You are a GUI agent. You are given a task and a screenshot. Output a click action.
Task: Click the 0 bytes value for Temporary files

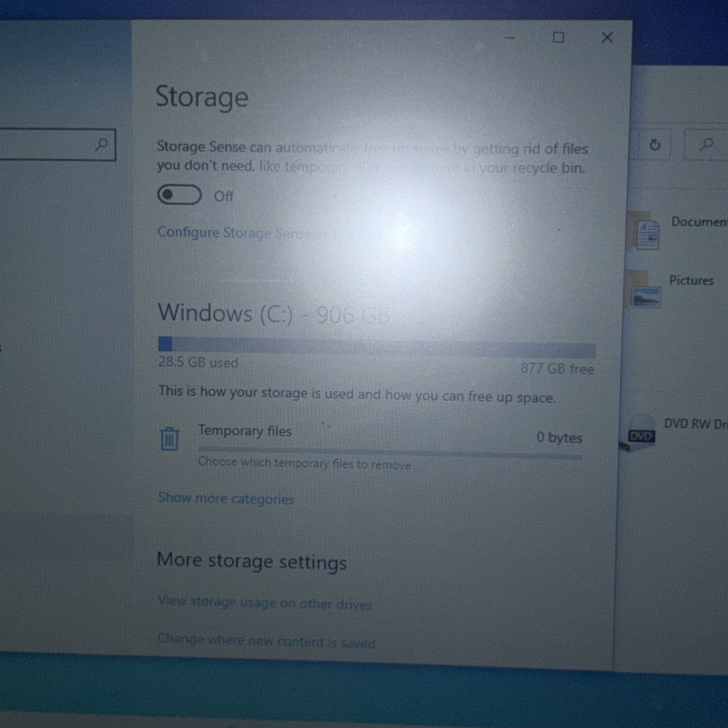coord(559,437)
